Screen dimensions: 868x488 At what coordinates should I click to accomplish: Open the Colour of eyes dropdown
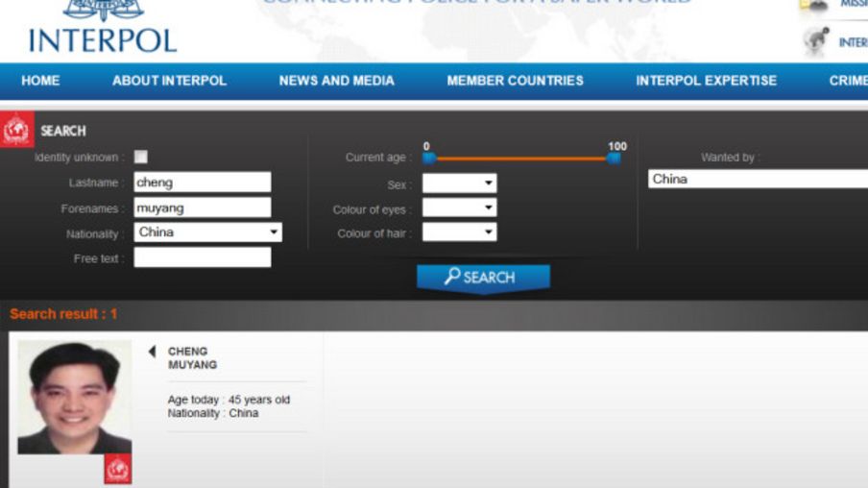[x=460, y=207]
